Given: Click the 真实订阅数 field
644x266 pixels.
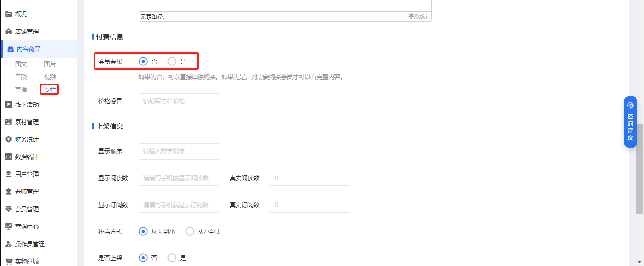Looking at the screenshot, I should coord(310,205).
